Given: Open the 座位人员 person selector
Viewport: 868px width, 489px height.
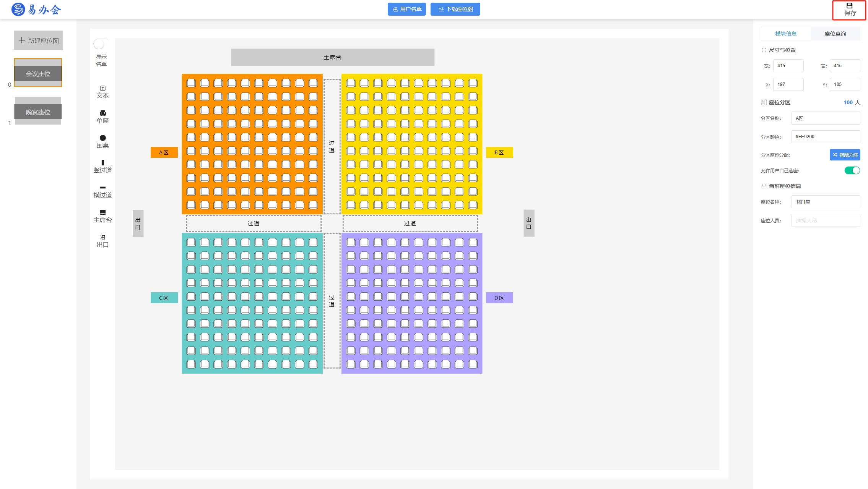Looking at the screenshot, I should pos(825,220).
